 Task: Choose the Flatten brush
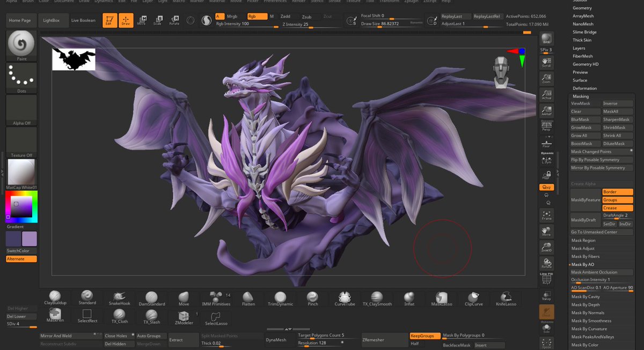pyautogui.click(x=248, y=298)
